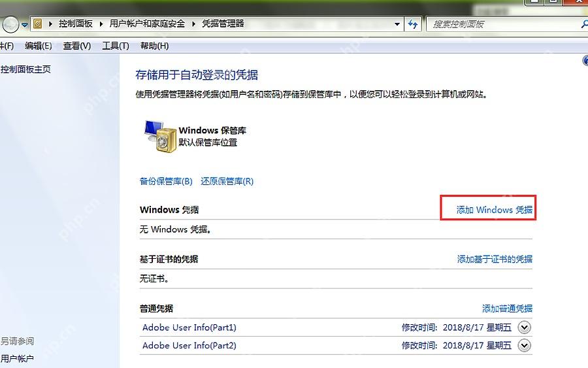The height and width of the screenshot is (368, 588).
Task: Select 用户帐户和家庭安全 breadcrumb
Action: pyautogui.click(x=147, y=24)
